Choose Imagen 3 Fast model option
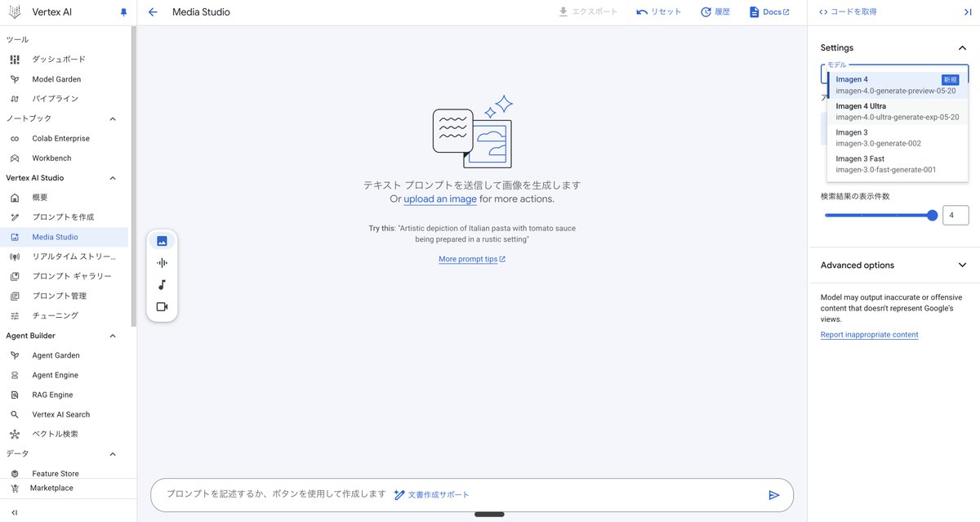This screenshot has height=522, width=980. click(898, 164)
